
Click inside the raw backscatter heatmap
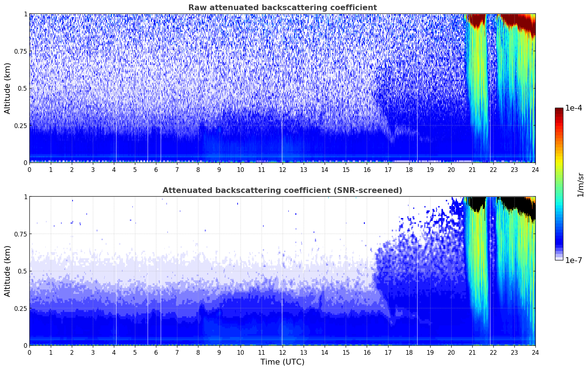tap(282, 88)
